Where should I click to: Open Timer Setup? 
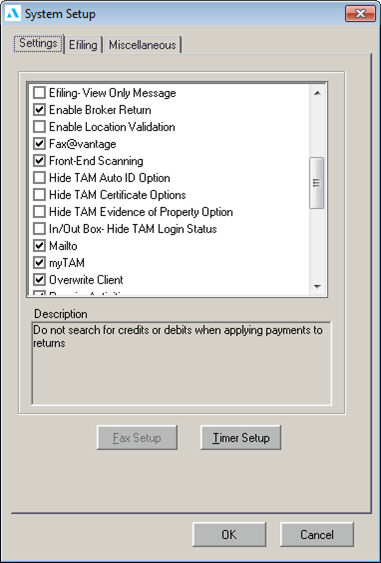241,438
